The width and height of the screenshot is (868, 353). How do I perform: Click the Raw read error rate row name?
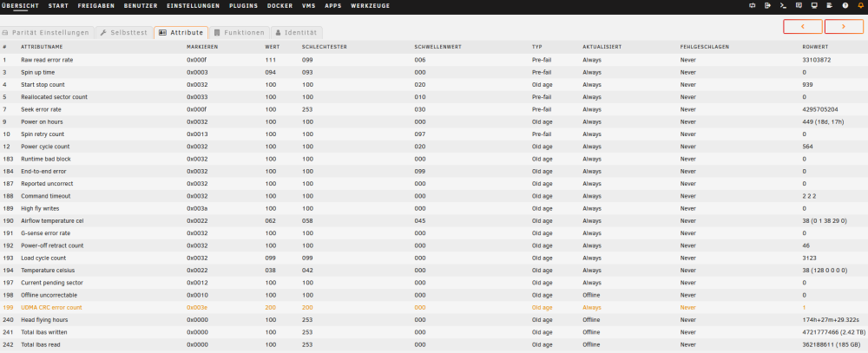pos(47,60)
